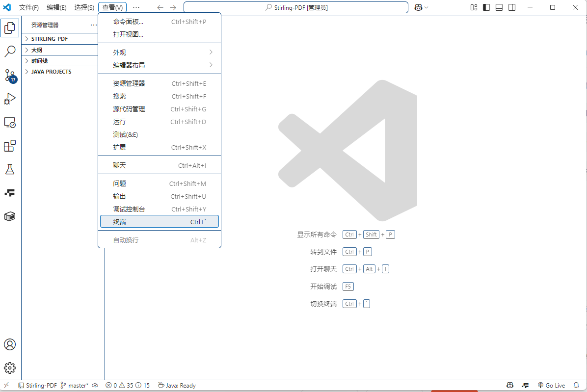
Task: Click the master* branch indicator
Action: pyautogui.click(x=75, y=385)
